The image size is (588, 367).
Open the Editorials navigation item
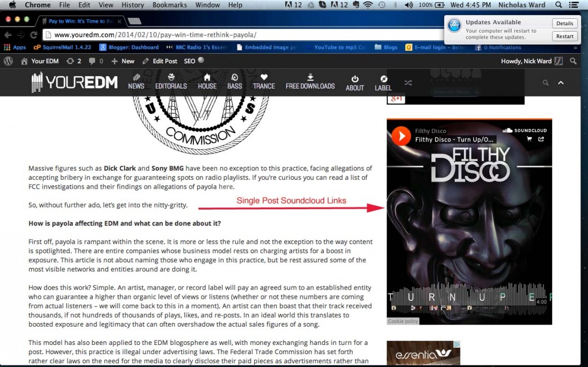click(x=171, y=82)
